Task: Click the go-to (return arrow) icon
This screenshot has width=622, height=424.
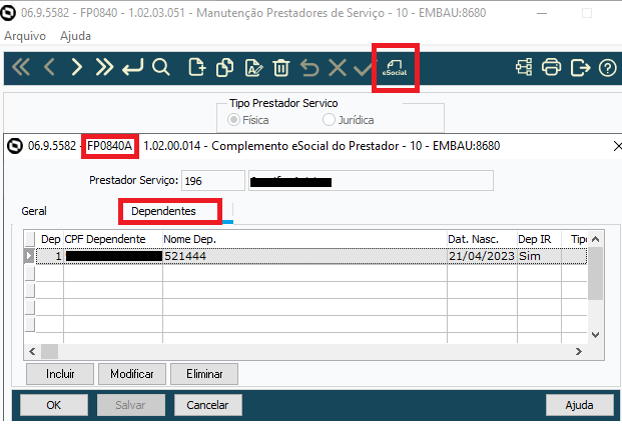Action: coord(132,67)
